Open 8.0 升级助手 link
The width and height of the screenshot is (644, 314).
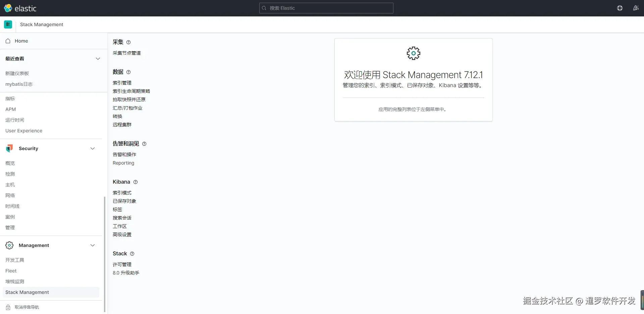coord(126,273)
